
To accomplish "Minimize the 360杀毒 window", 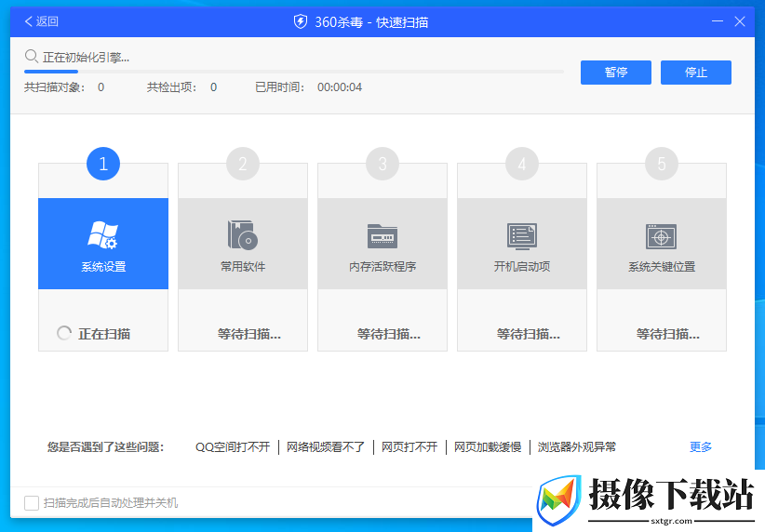I will pos(718,21).
